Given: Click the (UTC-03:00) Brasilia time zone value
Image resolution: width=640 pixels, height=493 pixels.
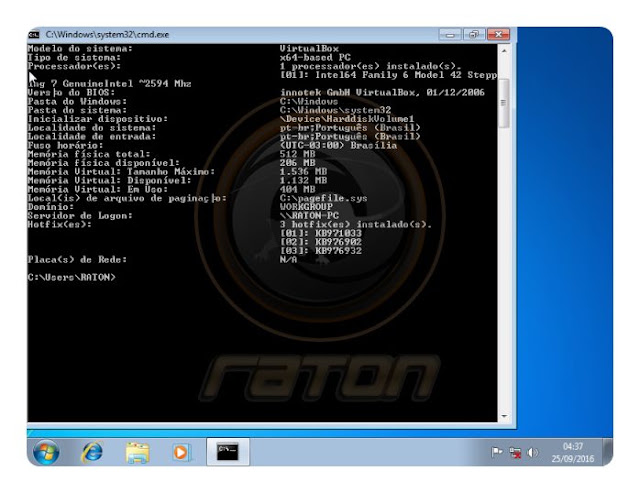Looking at the screenshot, I should click(x=338, y=145).
